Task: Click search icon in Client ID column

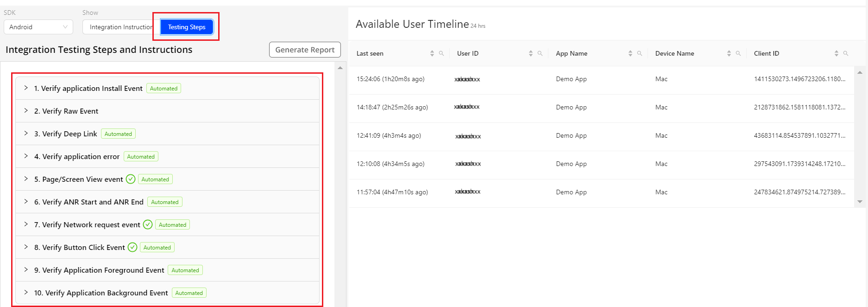Action: 846,53
